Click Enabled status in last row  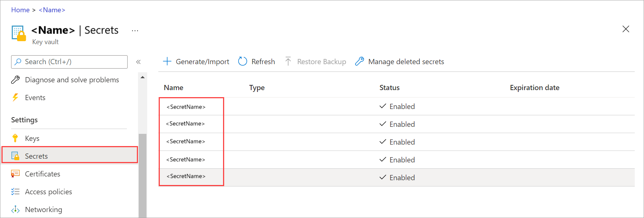(x=402, y=178)
